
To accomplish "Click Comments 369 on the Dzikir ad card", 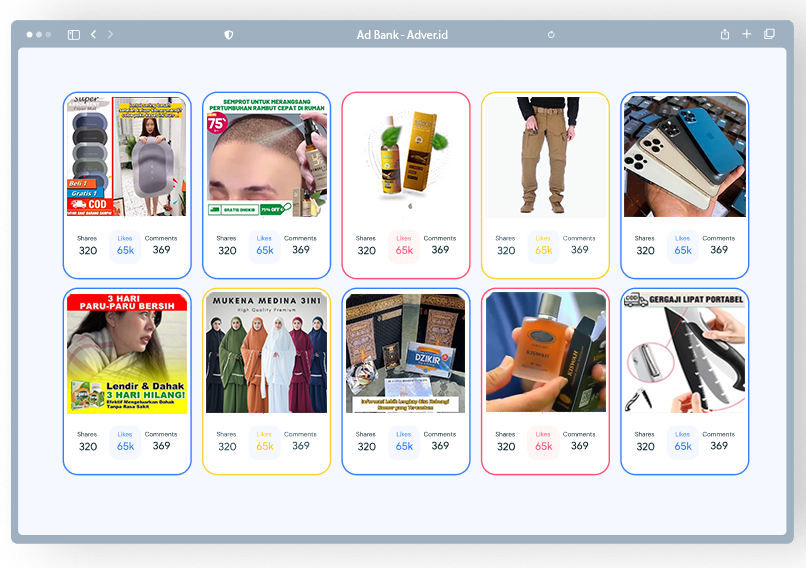I will (440, 442).
